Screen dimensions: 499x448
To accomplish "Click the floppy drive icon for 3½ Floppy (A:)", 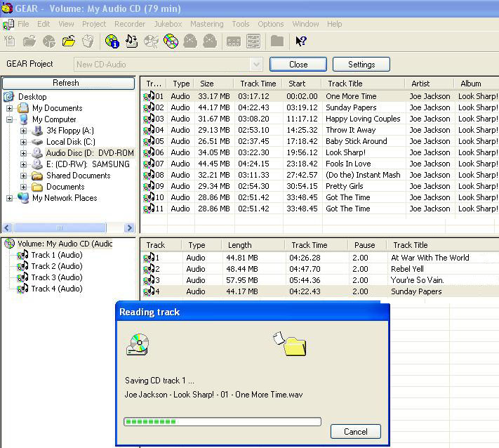I will click(38, 131).
